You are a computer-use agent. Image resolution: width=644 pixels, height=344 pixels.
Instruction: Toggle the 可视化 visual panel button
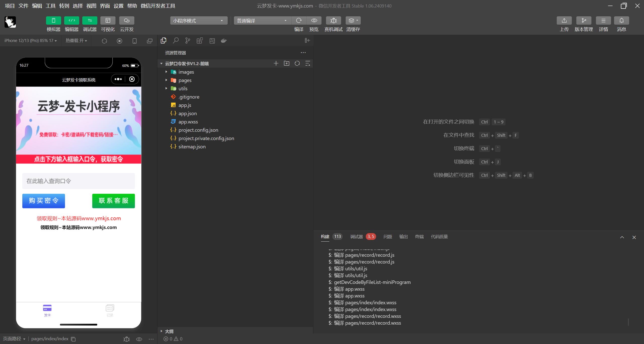[108, 20]
